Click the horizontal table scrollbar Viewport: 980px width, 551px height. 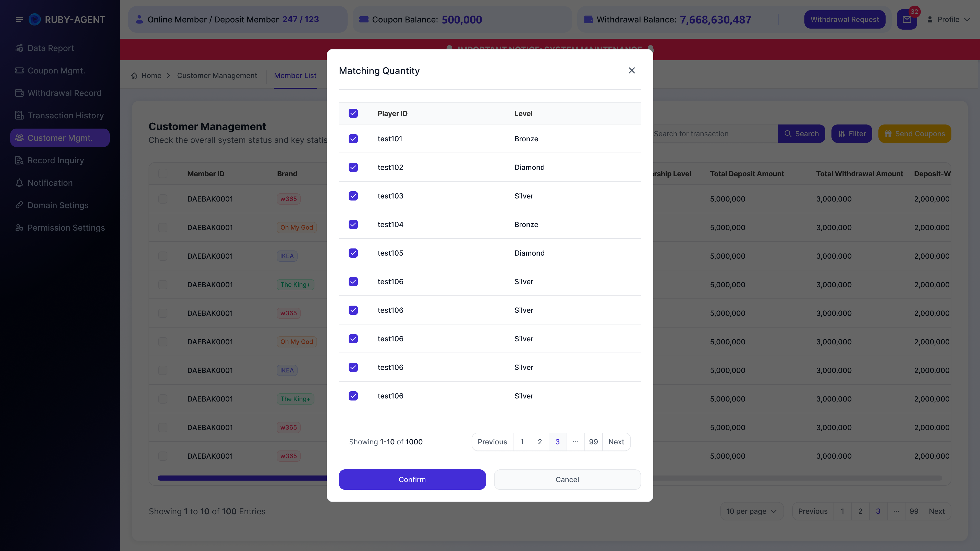550,478
